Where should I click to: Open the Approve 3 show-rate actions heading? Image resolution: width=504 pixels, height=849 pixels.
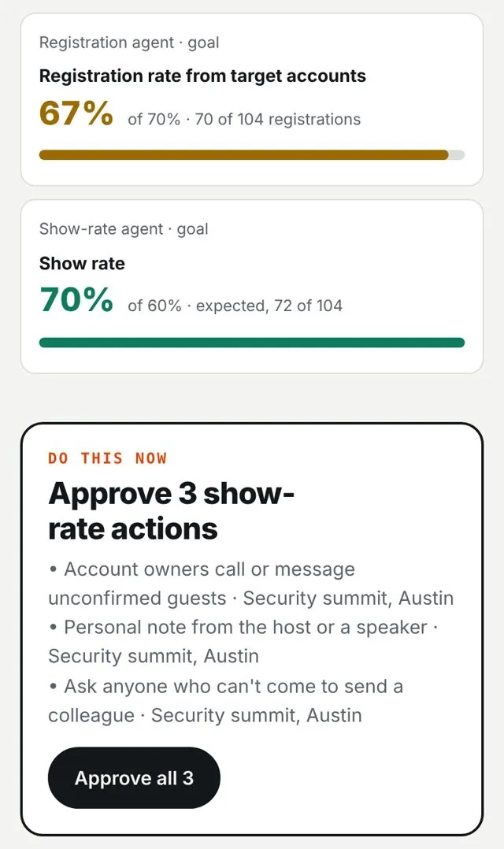171,510
